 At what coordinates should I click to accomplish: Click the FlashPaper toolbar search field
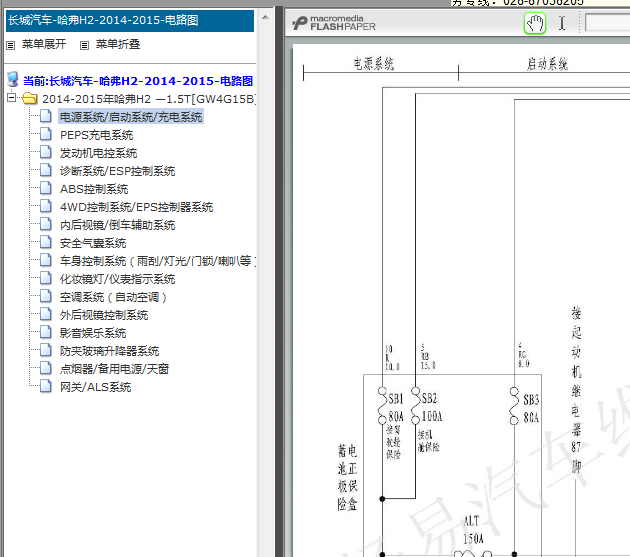(608, 23)
